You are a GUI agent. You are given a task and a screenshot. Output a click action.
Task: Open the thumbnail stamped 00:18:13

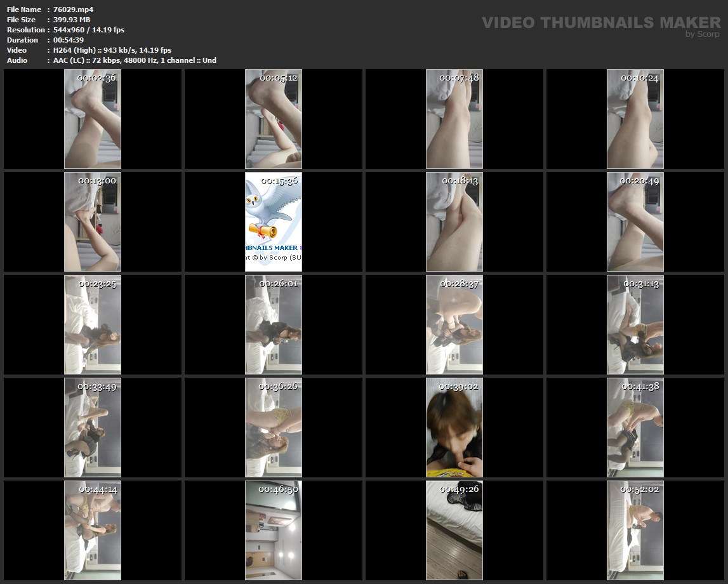point(454,222)
